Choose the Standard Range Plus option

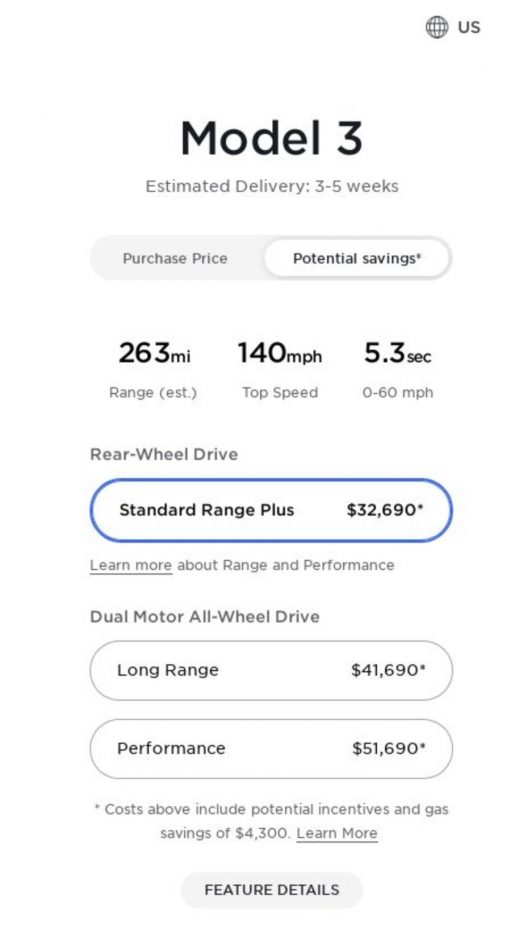[271, 510]
